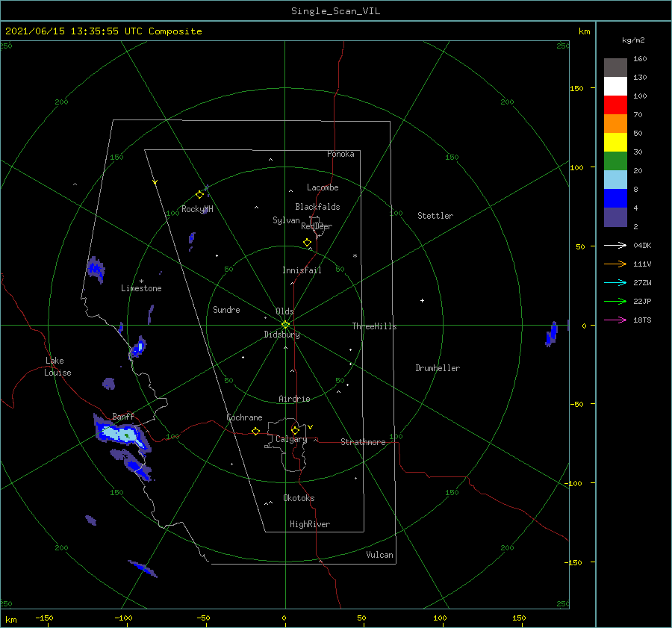Click the Strathmore label
This screenshot has width=672, height=628.
363,442
